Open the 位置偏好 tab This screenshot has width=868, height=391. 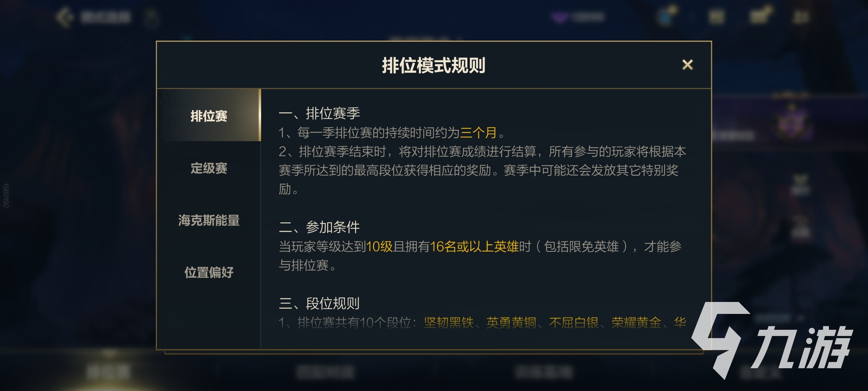(x=209, y=273)
